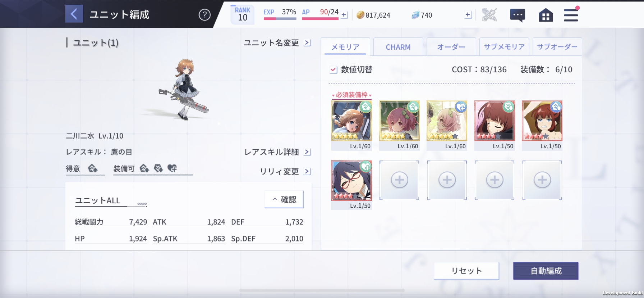Open レアスキル詳細 arrow link
The width and height of the screenshot is (644, 298).
pyautogui.click(x=277, y=152)
